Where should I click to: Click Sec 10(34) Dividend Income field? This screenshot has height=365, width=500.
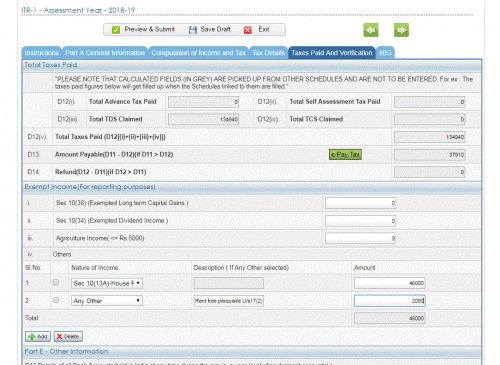click(360, 221)
